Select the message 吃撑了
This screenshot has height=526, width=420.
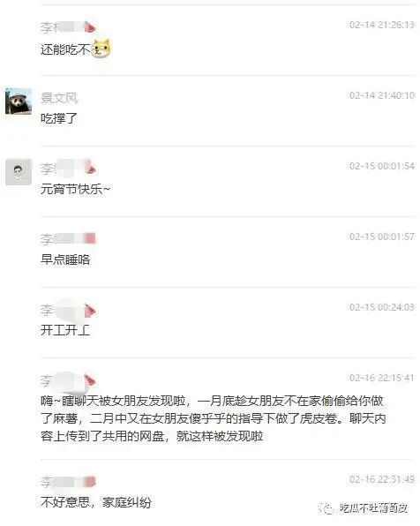[x=59, y=118]
